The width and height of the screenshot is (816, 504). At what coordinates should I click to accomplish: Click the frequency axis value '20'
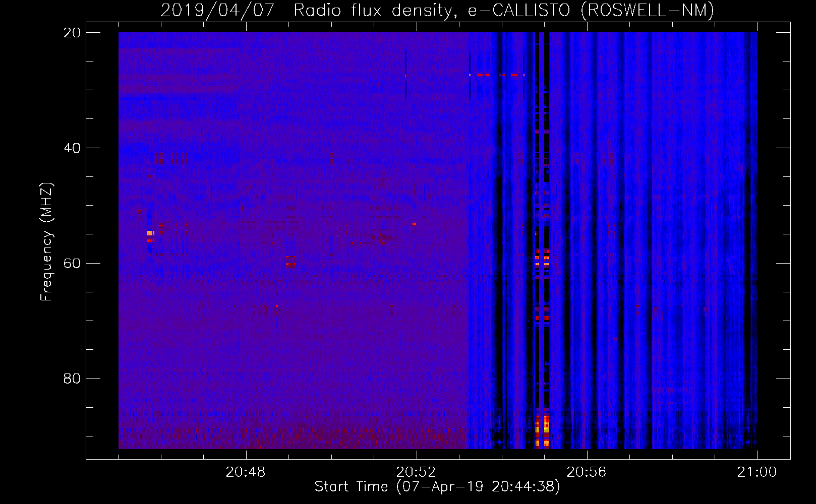72,33
